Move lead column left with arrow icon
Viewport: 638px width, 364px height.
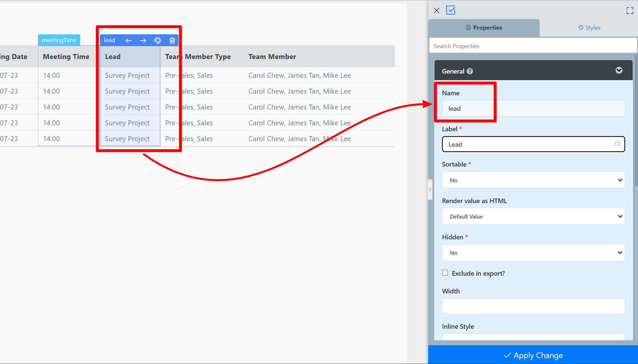(129, 40)
